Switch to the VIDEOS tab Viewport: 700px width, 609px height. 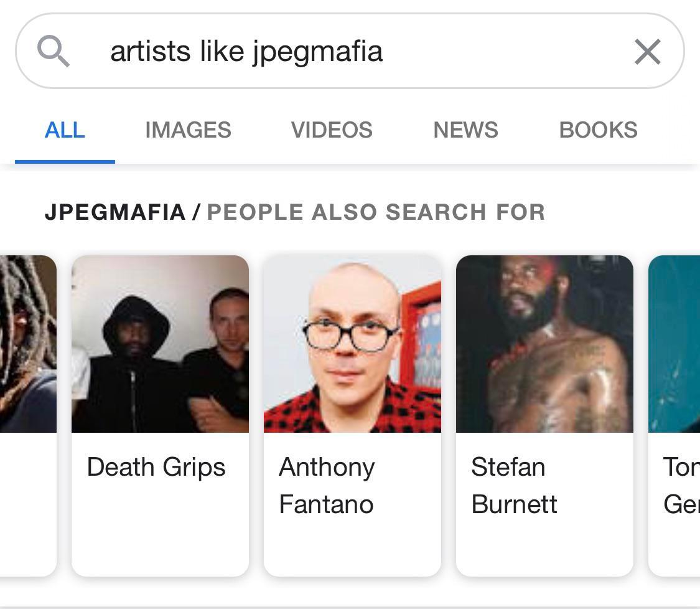[x=332, y=130]
